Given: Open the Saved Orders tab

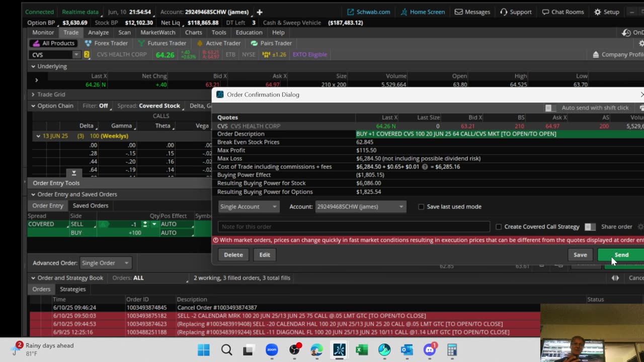Looking at the screenshot, I should pos(91,206).
